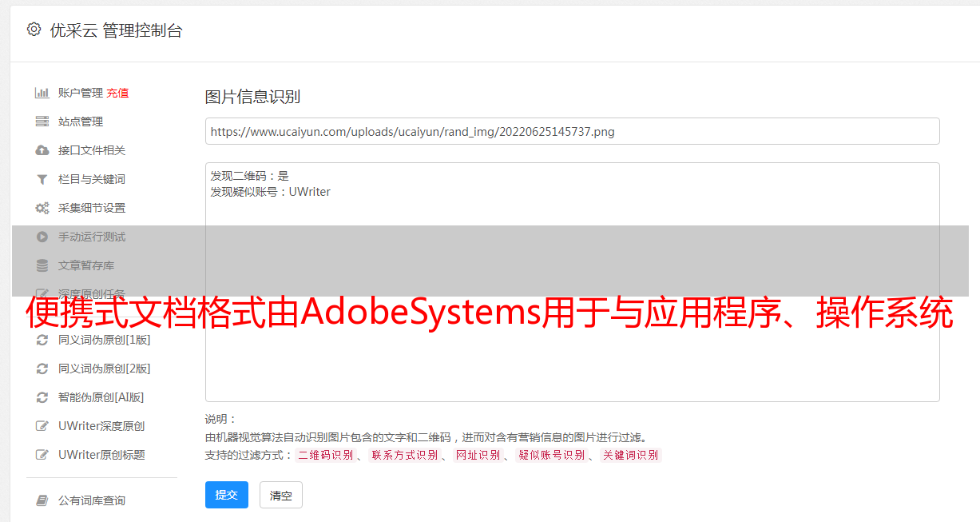Click the 联系方式识别 tag
Image resolution: width=980 pixels, height=522 pixels.
click(404, 455)
